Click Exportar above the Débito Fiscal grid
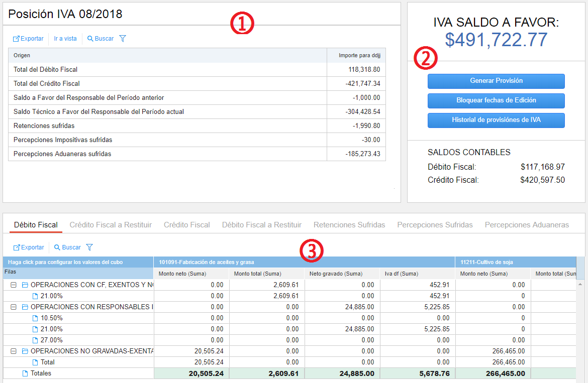 29,247
